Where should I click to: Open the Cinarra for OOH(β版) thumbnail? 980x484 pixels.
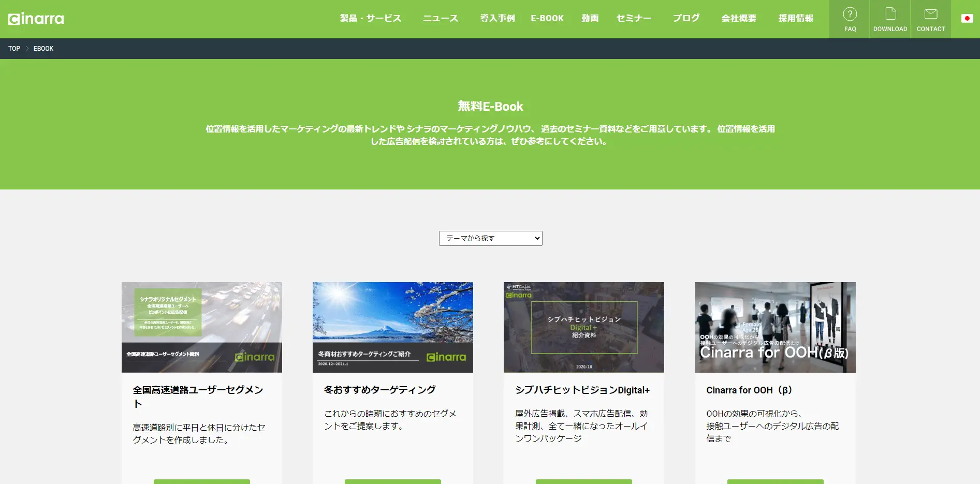(x=775, y=327)
